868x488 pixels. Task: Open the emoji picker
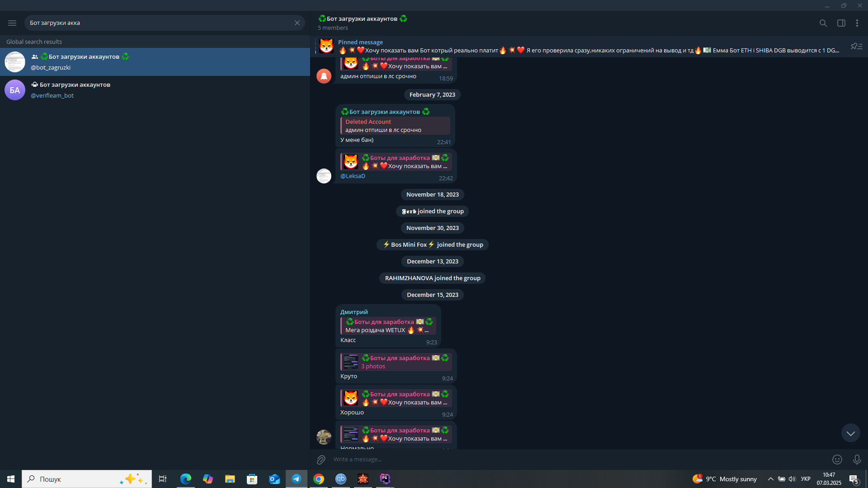point(837,460)
